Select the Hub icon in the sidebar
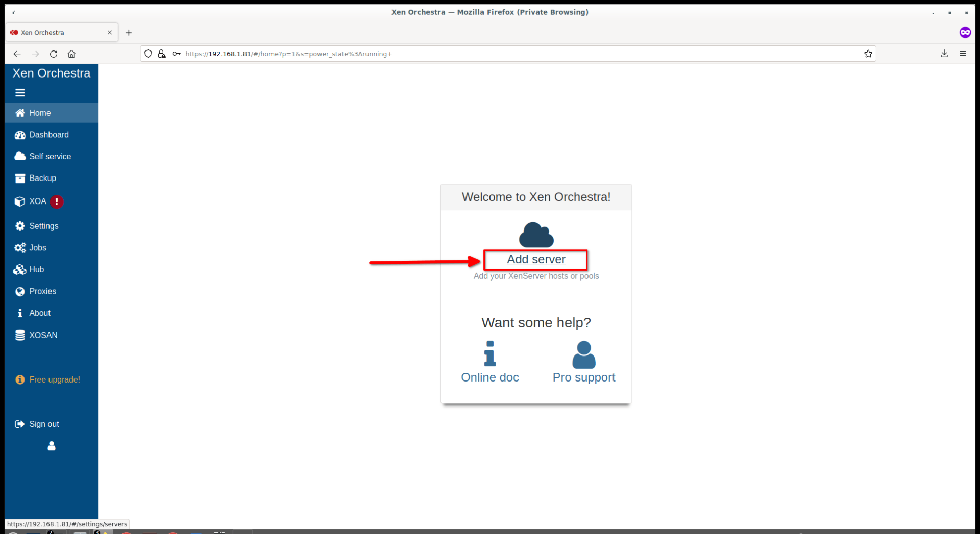Screen dimensions: 980x534 pos(19,269)
